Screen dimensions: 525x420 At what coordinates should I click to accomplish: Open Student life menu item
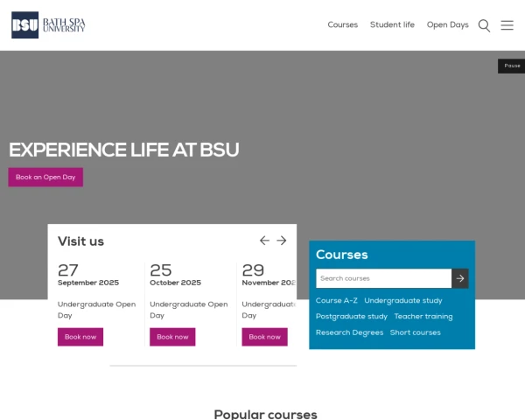[x=392, y=25]
